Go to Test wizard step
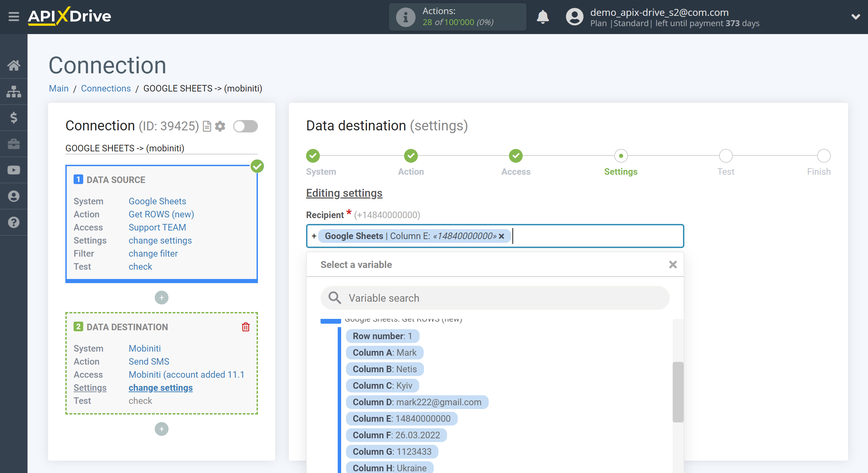Screen dimensions: 868x473 (726, 156)
